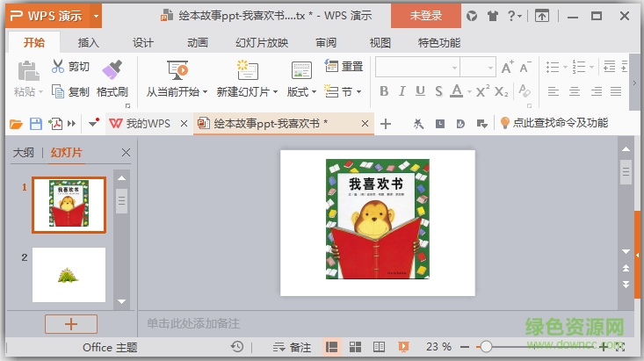Switch to slide sorter view icon
The height and width of the screenshot is (361, 644).
[355, 347]
